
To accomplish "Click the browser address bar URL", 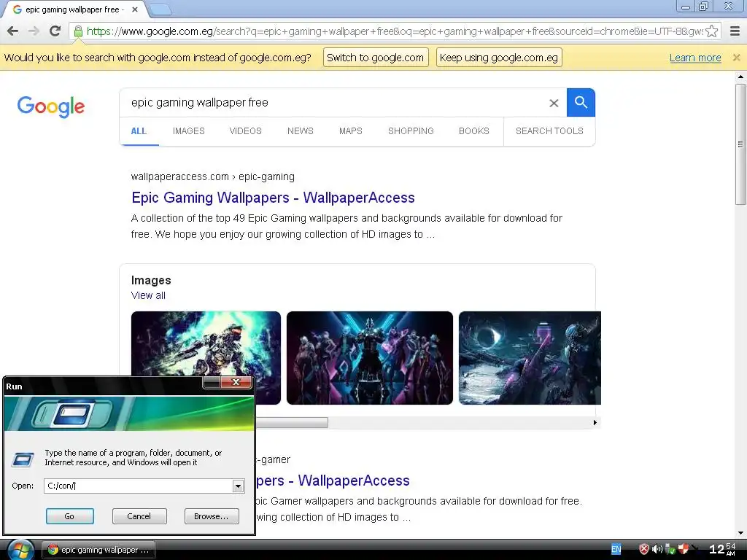I will 395,31.
